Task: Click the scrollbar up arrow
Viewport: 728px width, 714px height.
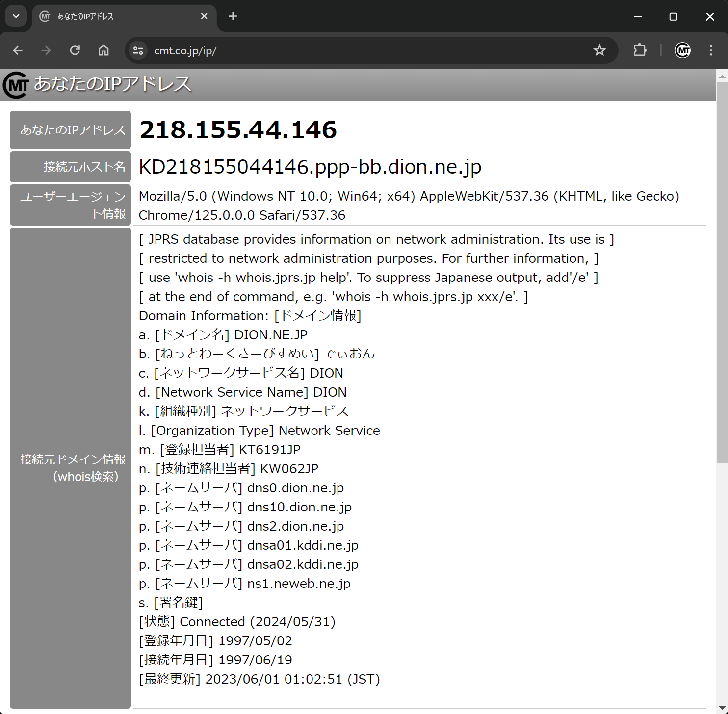Action: click(x=722, y=76)
